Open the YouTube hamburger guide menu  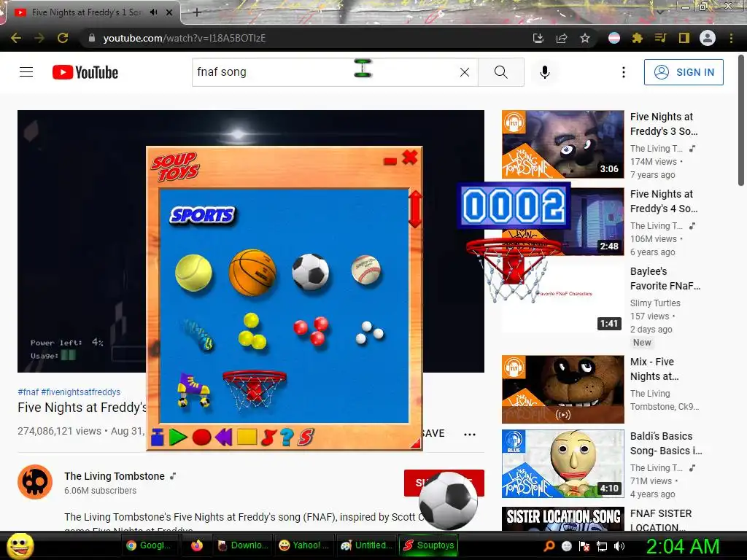(x=26, y=72)
